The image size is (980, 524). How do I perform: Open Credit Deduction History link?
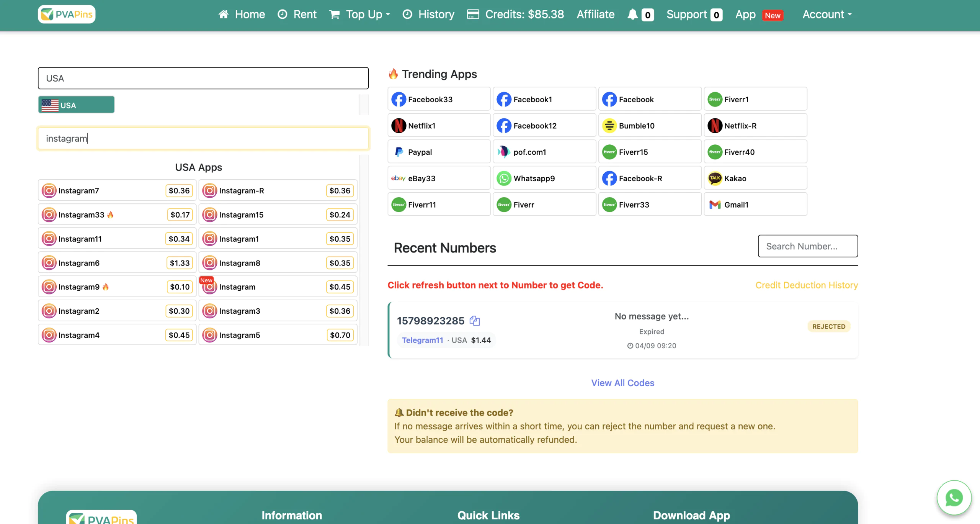[x=807, y=285]
